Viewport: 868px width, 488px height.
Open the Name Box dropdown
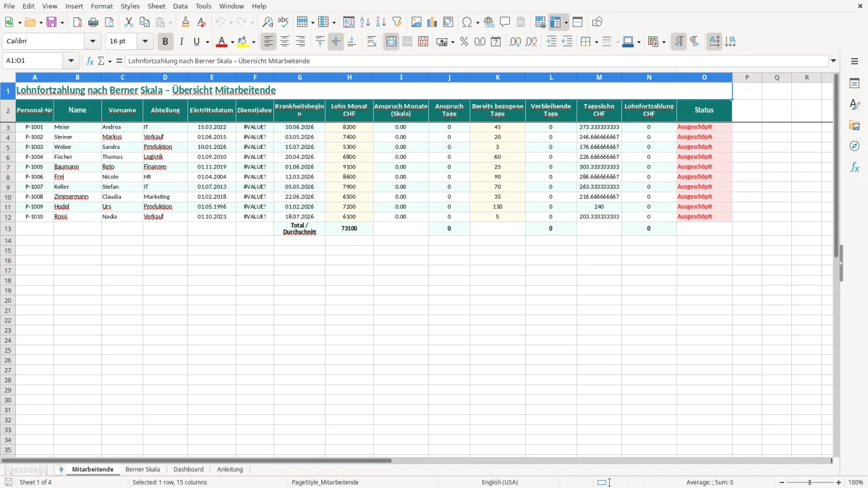[71, 61]
